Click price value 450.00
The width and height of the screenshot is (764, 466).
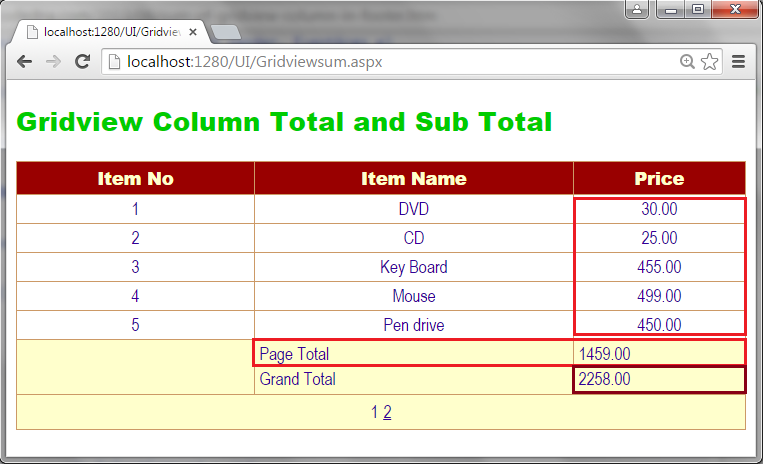pyautogui.click(x=659, y=325)
